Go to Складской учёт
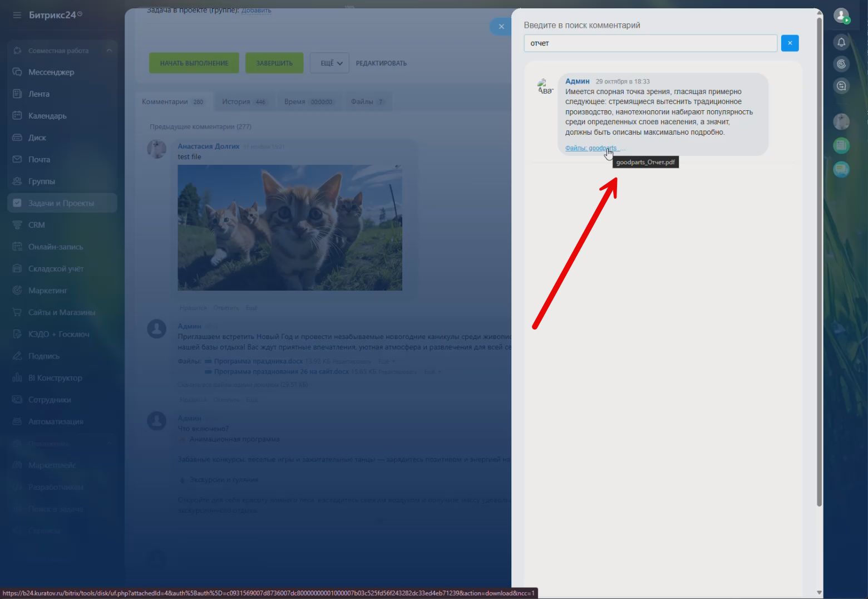 click(56, 269)
